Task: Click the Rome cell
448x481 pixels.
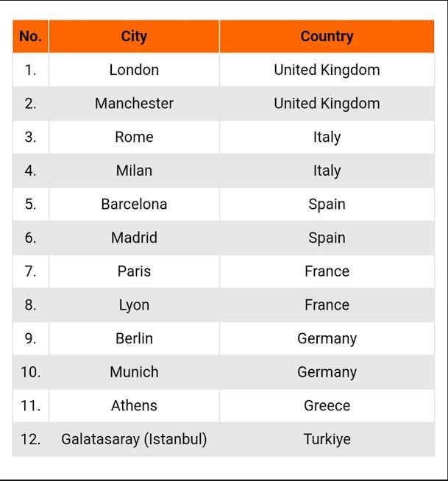Action: 134,137
